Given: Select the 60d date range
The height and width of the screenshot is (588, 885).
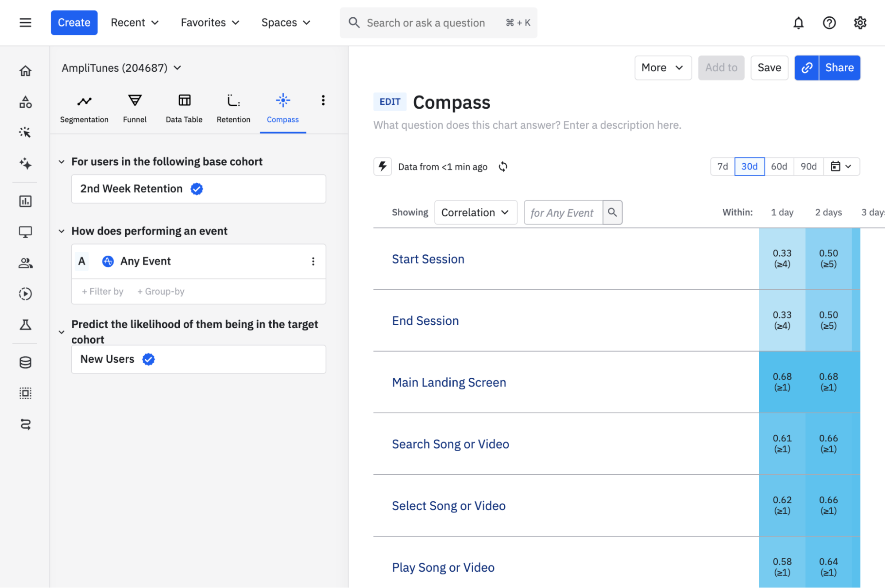Looking at the screenshot, I should click(779, 167).
